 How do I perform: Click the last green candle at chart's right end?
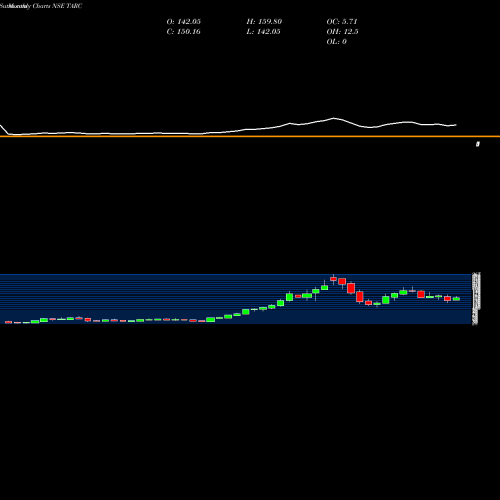click(456, 299)
